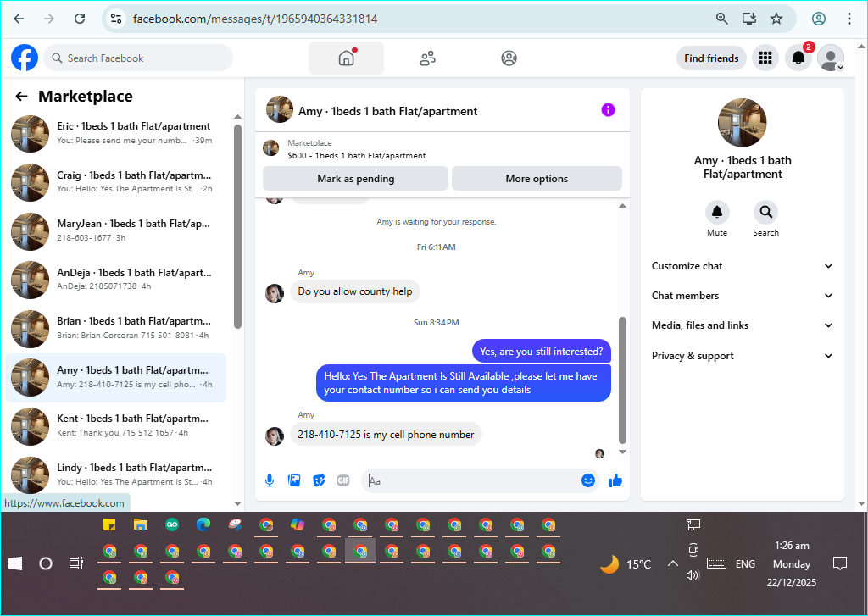
Task: Open Chrome zoom magnifier icon in address bar
Action: point(722,19)
